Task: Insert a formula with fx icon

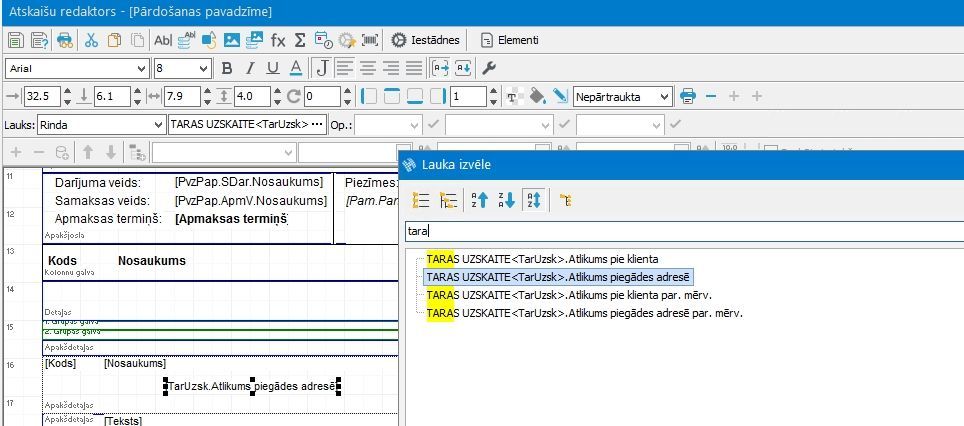Action: pos(278,41)
